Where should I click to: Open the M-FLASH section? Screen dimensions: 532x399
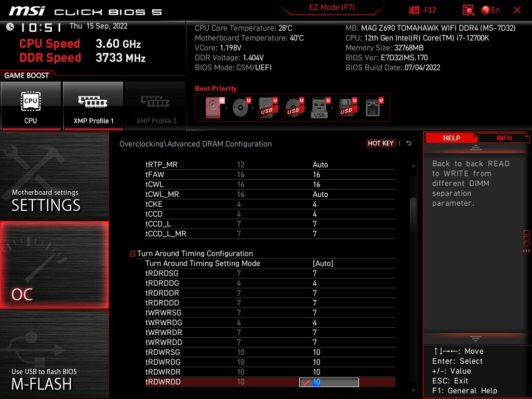coord(54,354)
